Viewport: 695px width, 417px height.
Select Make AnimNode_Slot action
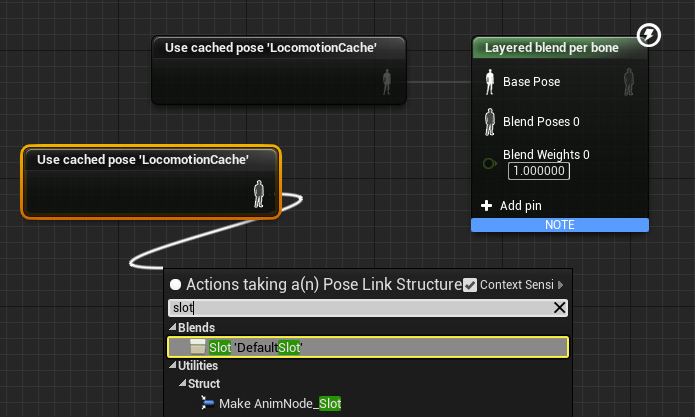(280, 403)
